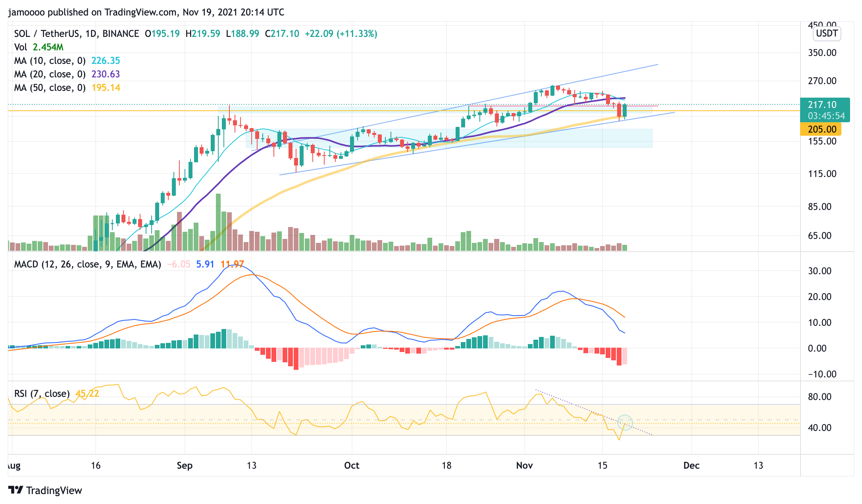Viewport: 862px width, 504px height.
Task: Click the yellow 205.00 price level label
Action: [820, 129]
